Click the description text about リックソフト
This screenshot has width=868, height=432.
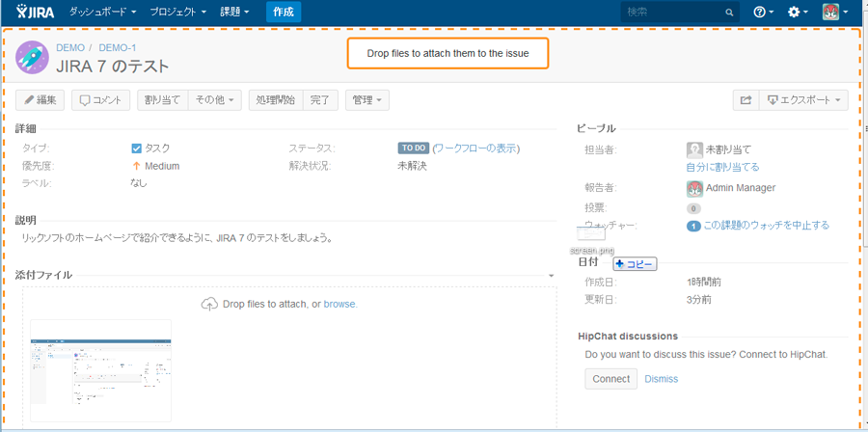pyautogui.click(x=176, y=239)
